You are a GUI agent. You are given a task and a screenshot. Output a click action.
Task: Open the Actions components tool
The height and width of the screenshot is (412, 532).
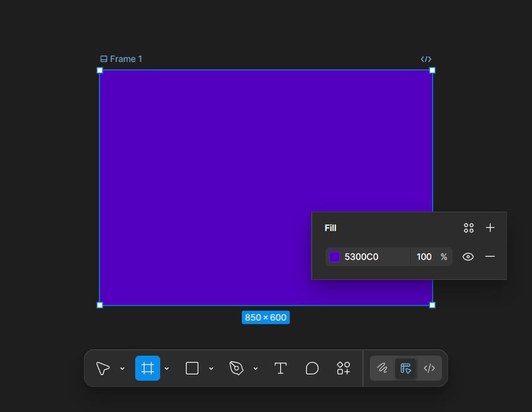[344, 368]
